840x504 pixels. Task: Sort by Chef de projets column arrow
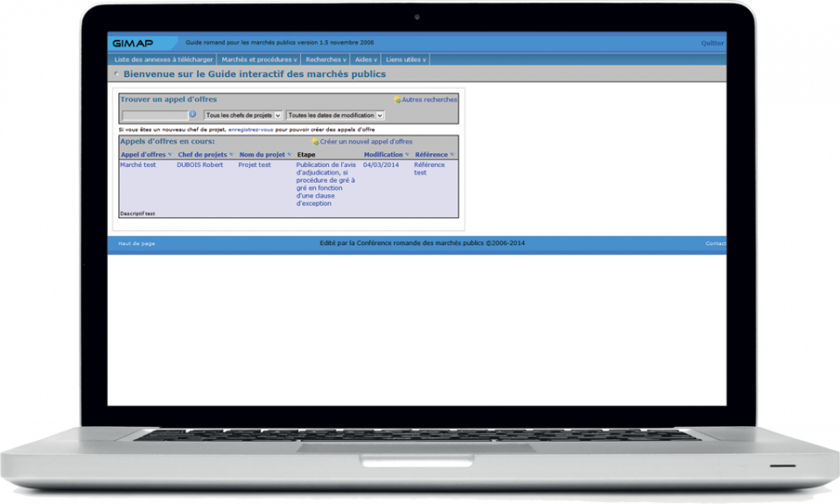point(231,155)
